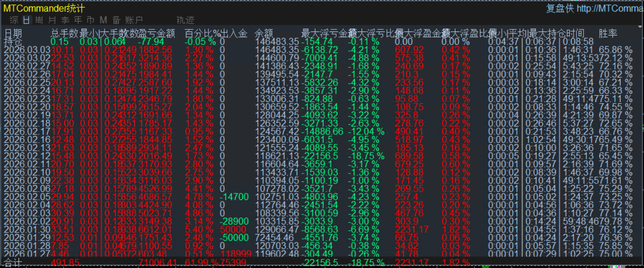Switch to the 综 summary tab
This screenshot has width=644, height=268.
pos(14,20)
